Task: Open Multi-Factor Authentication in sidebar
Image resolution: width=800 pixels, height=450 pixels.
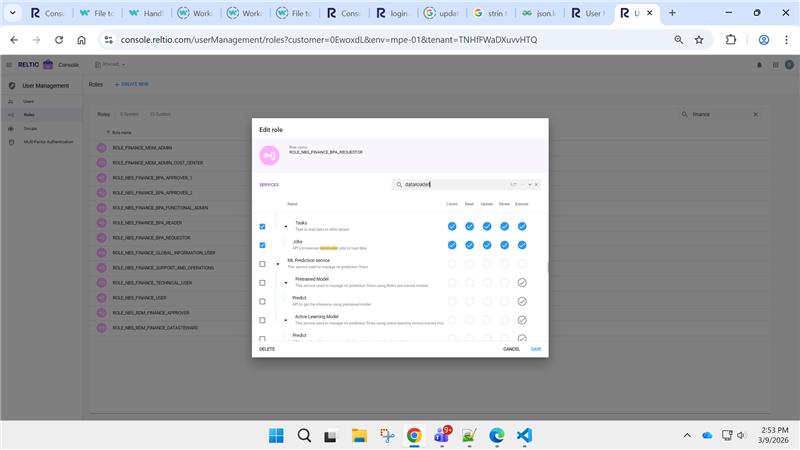Action: click(x=48, y=142)
